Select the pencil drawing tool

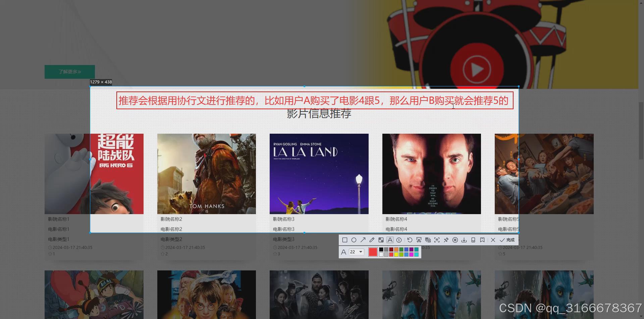tap(372, 240)
